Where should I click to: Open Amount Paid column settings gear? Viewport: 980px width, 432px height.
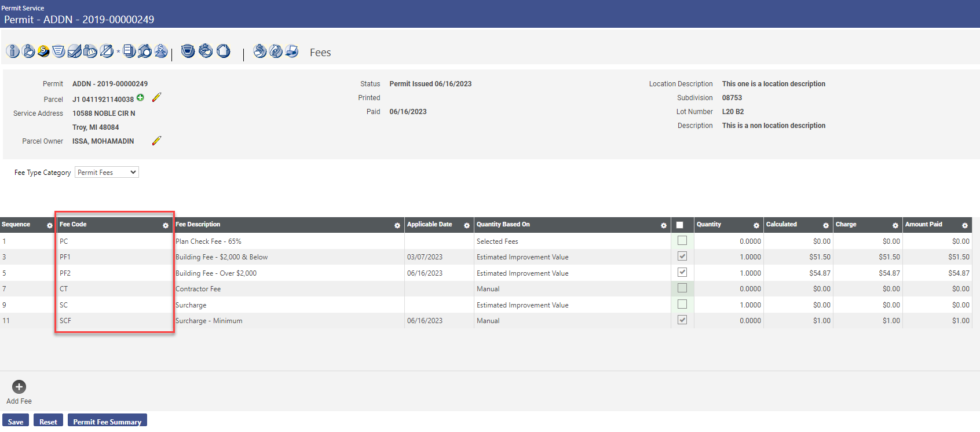click(x=965, y=225)
